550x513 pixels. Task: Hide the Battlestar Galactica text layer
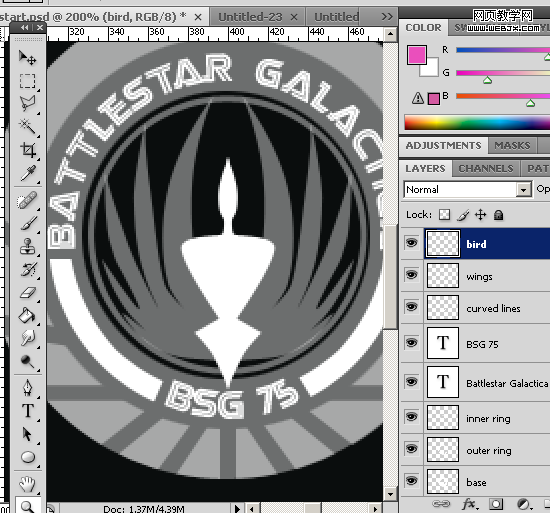pyautogui.click(x=411, y=382)
